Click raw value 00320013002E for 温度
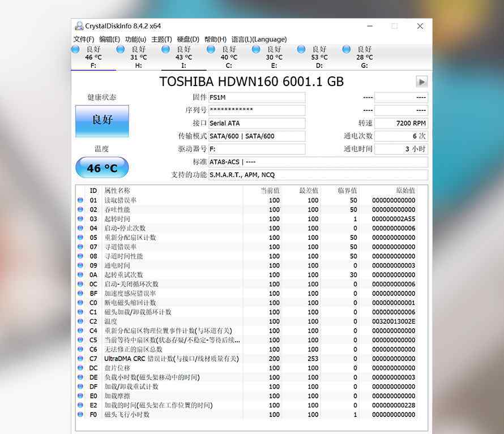This screenshot has width=504, height=434. pyautogui.click(x=394, y=321)
